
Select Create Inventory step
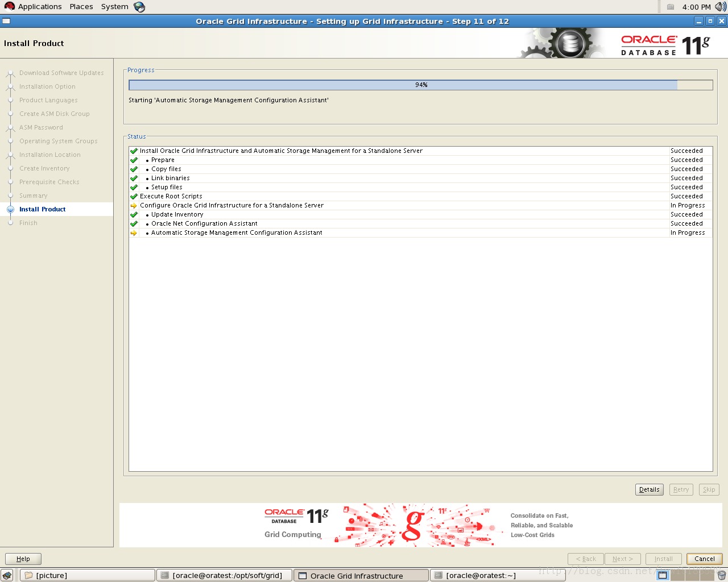[x=44, y=168]
